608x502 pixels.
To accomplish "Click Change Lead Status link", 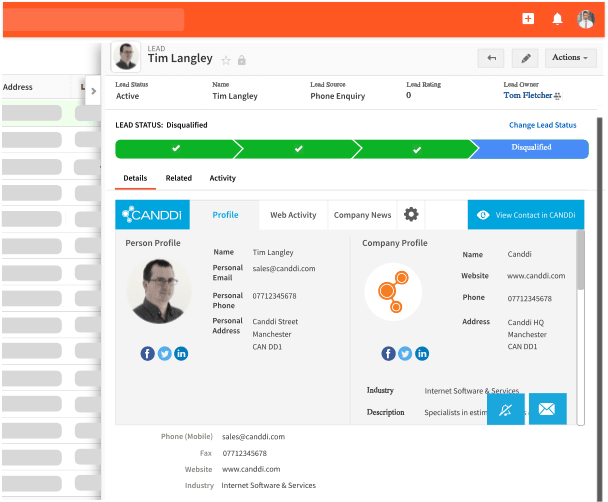I will [542, 125].
